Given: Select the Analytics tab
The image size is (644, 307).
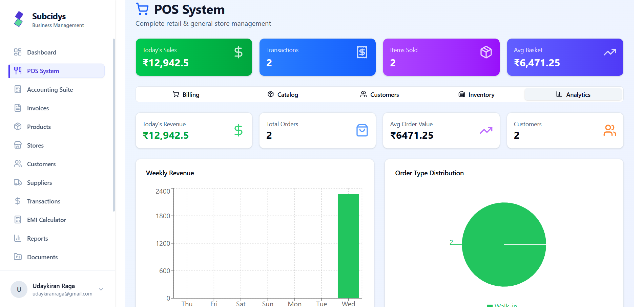Looking at the screenshot, I should click(573, 94).
